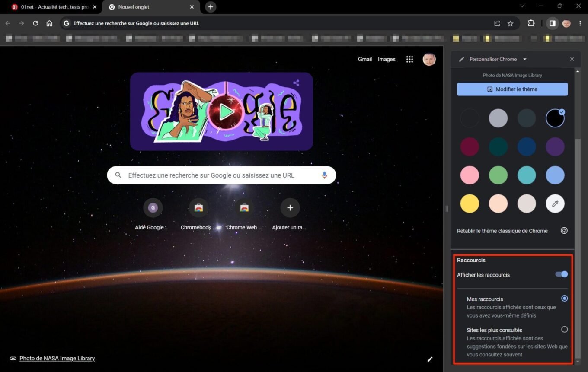Close the Nouvel onglet tab

(x=192, y=7)
